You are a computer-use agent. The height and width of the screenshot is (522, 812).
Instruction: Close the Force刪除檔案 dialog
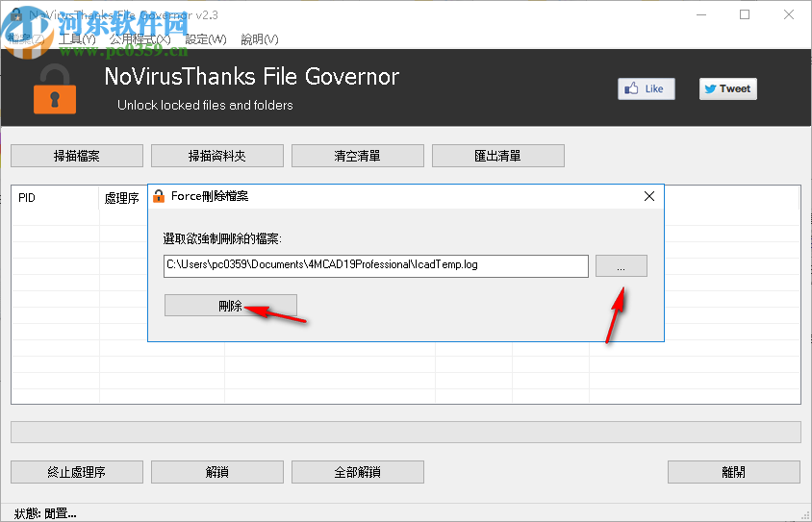(648, 196)
